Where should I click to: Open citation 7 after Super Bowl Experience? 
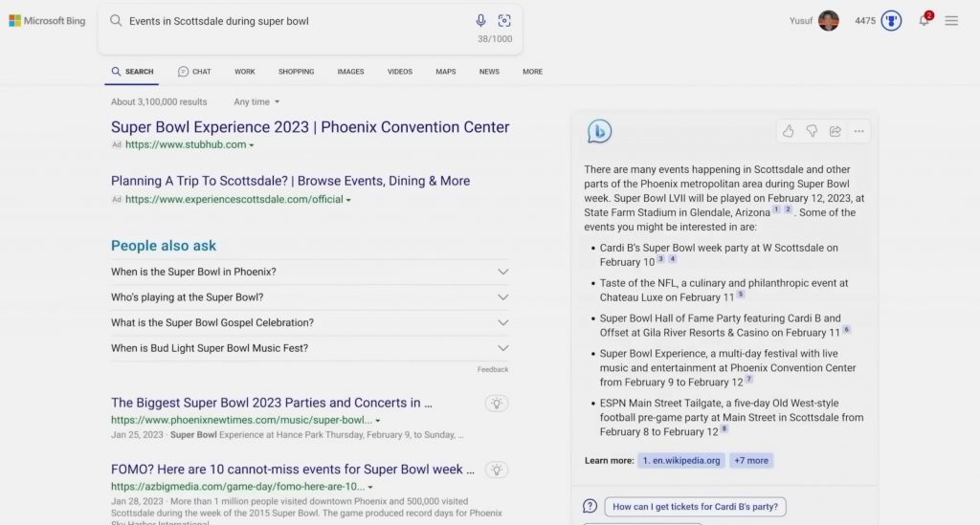(748, 379)
